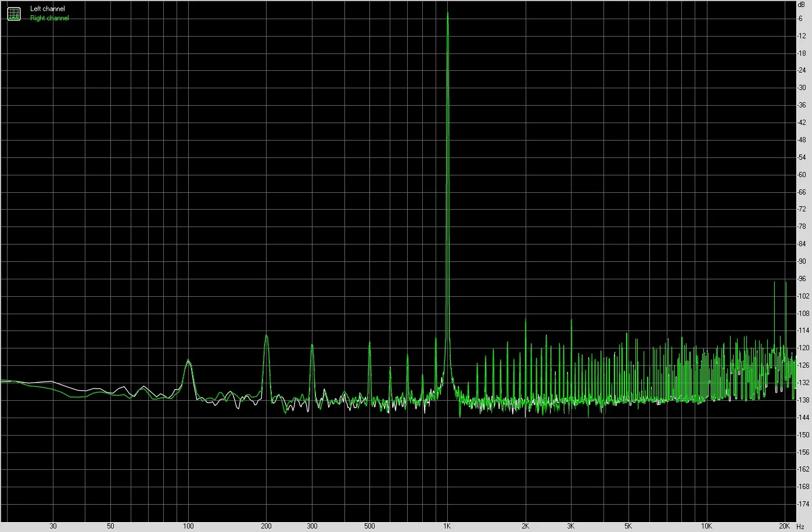812x532 pixels.
Task: Click the "300" frequency axis label
Action: pos(312,526)
